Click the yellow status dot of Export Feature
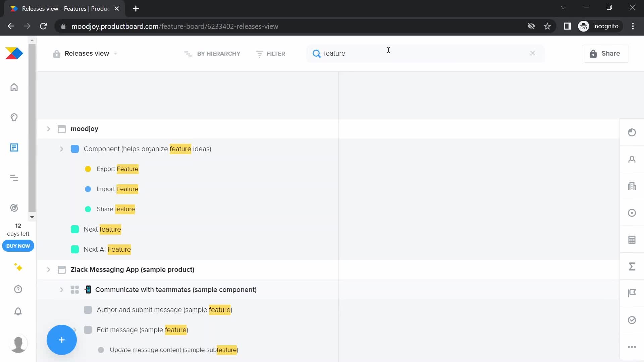This screenshot has height=362, width=644. (88, 169)
